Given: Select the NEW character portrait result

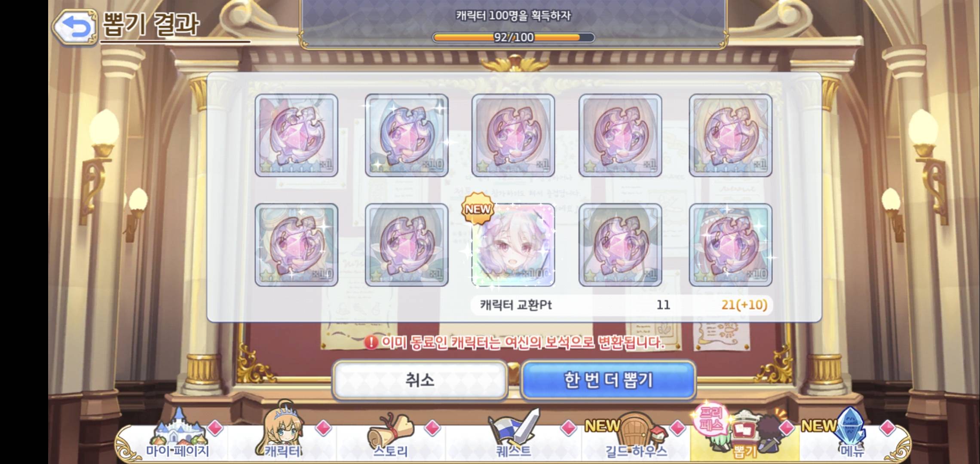Looking at the screenshot, I should (x=513, y=245).
